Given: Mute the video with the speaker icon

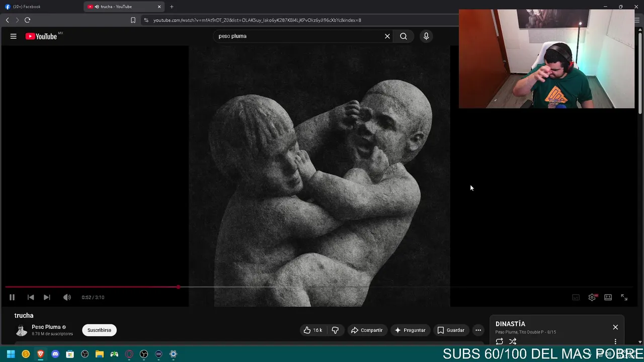Looking at the screenshot, I should tap(67, 297).
